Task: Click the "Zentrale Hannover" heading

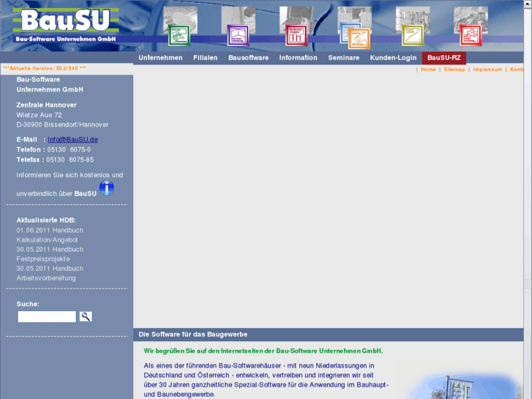Action: [47, 105]
